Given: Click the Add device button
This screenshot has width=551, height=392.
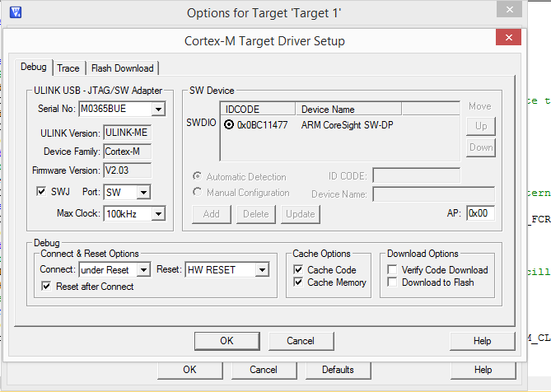Looking at the screenshot, I should [x=212, y=214].
